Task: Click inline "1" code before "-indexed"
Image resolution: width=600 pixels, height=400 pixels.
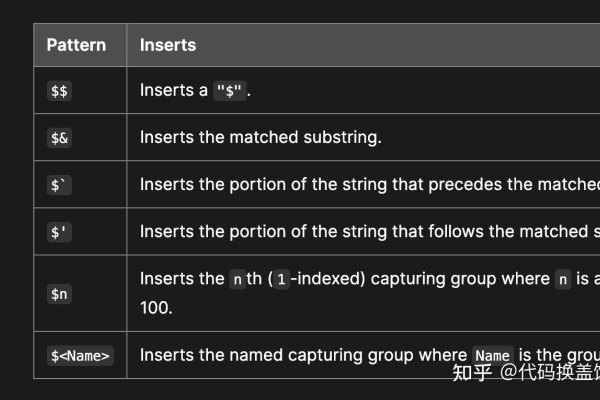Action: (x=281, y=280)
